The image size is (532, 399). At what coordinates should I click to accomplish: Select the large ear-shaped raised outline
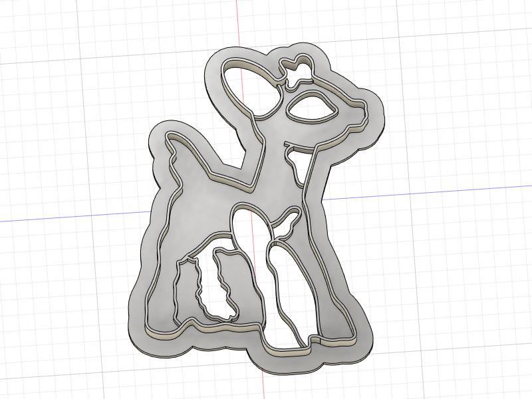tap(251, 89)
